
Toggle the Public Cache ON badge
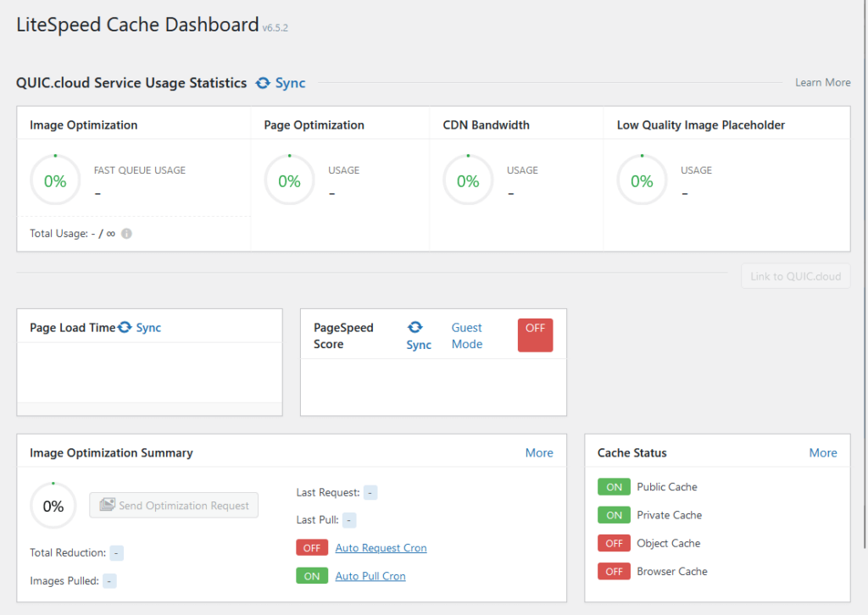click(x=614, y=487)
